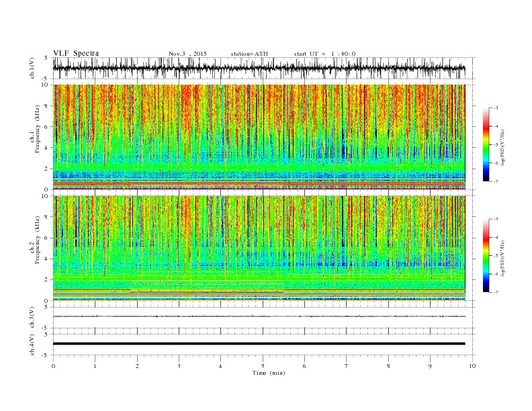Click the 'station=ATH' label
The width and height of the screenshot is (532, 411).
coord(249,54)
